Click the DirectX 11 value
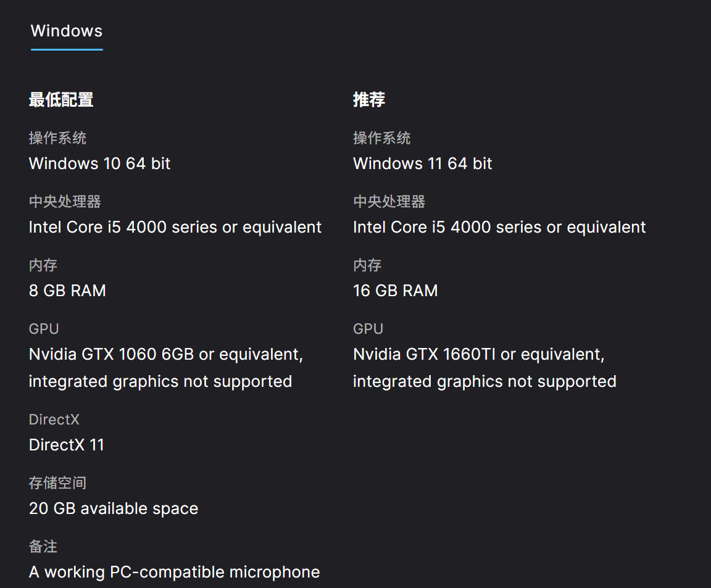Viewport: 711px width, 588px height. click(x=67, y=445)
